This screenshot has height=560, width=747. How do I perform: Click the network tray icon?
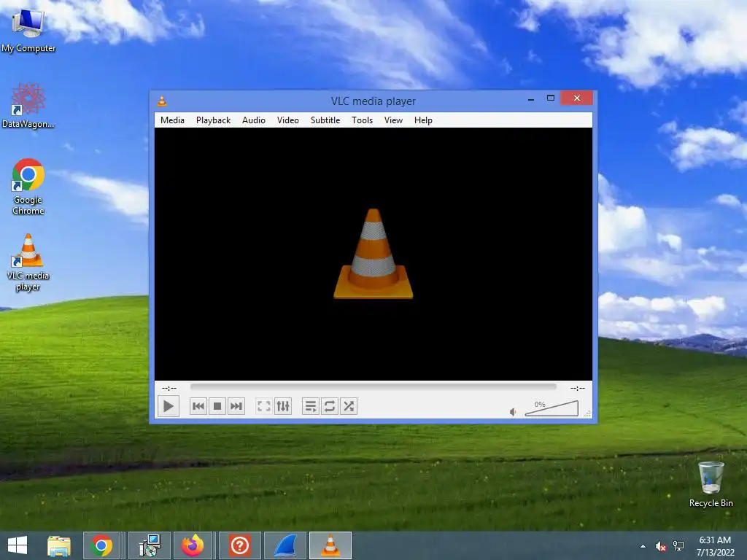(678, 546)
